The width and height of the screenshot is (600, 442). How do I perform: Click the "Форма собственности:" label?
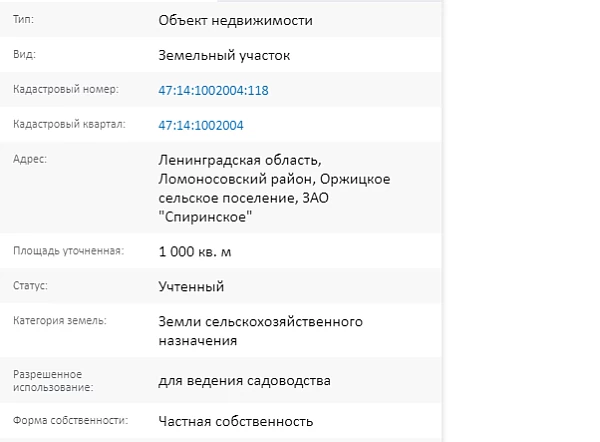coord(70,421)
